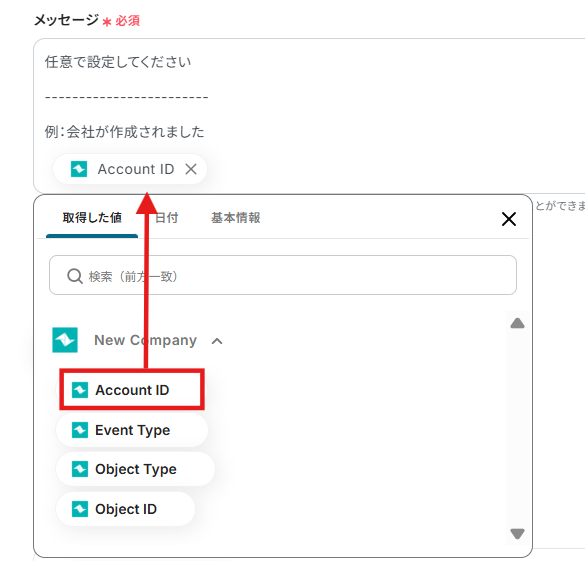Click the 任意で設定してください text
The image size is (585, 561).
(x=118, y=62)
